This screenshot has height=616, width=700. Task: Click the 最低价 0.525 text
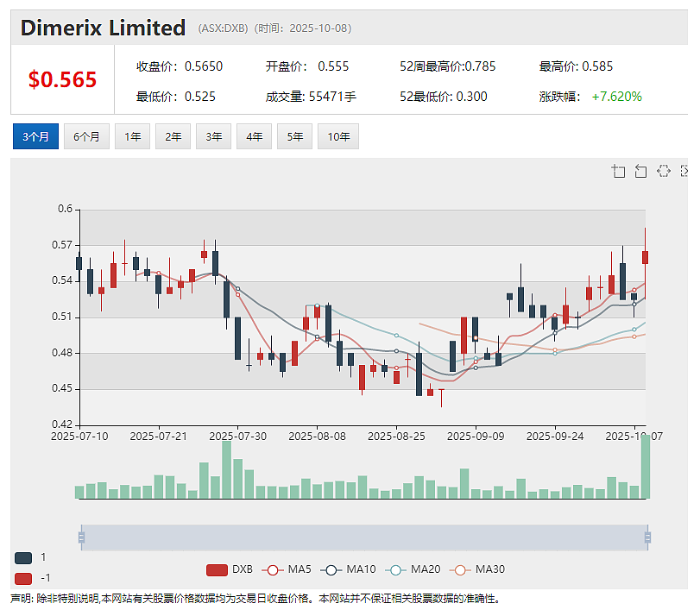point(176,97)
